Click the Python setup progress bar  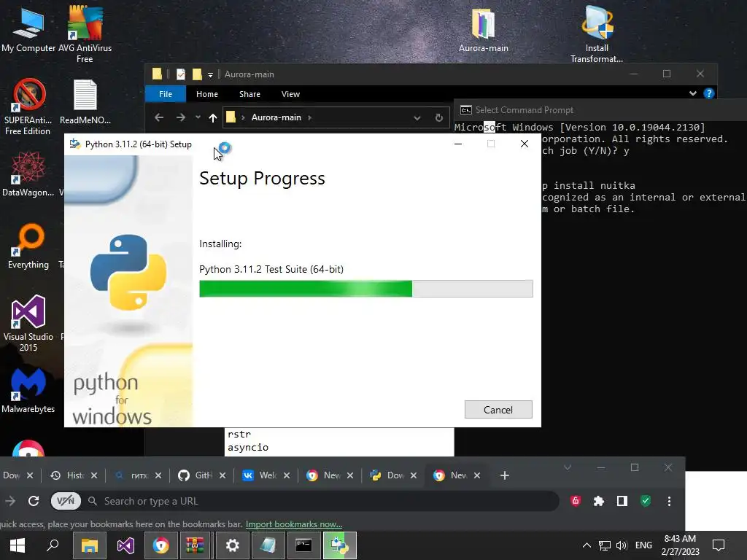click(x=366, y=289)
